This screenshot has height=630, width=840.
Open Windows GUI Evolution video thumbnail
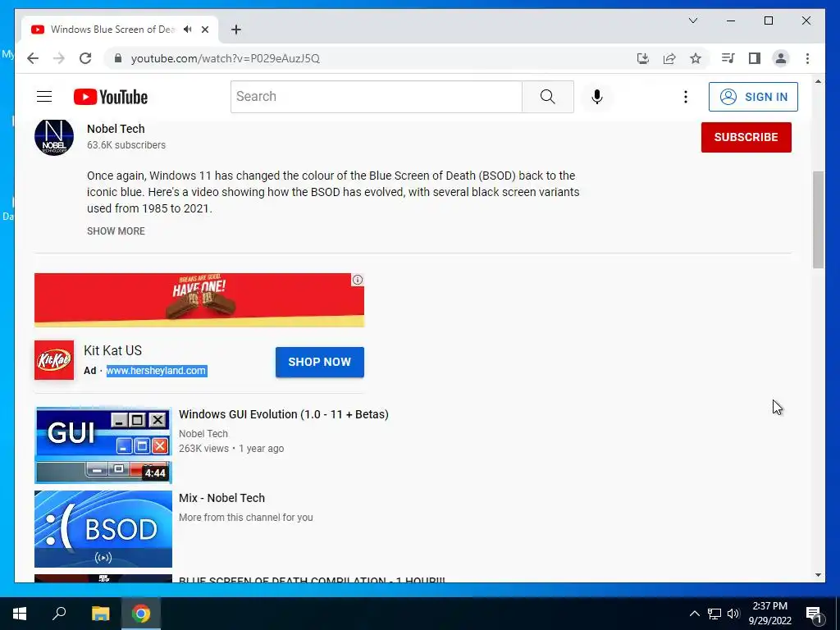coord(103,445)
